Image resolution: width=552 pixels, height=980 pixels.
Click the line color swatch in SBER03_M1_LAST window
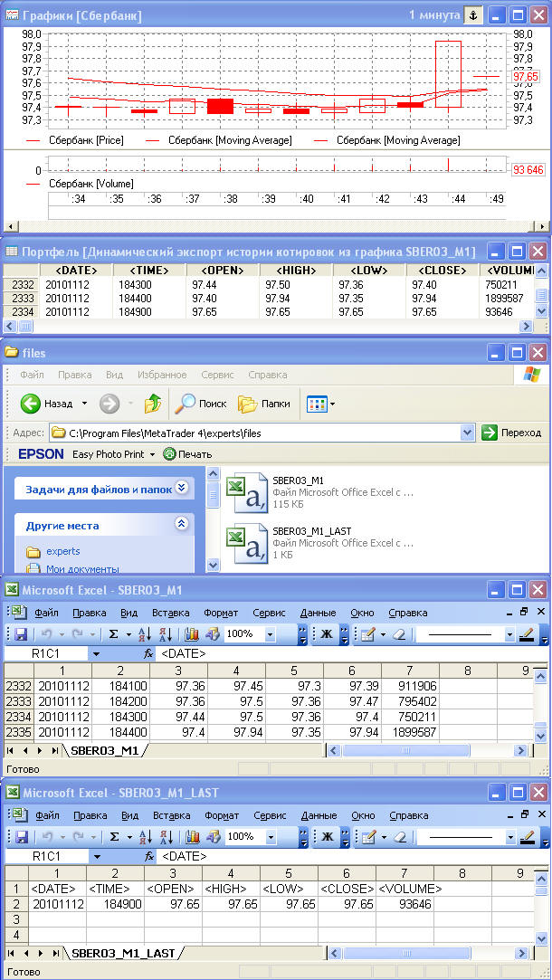click(x=527, y=838)
